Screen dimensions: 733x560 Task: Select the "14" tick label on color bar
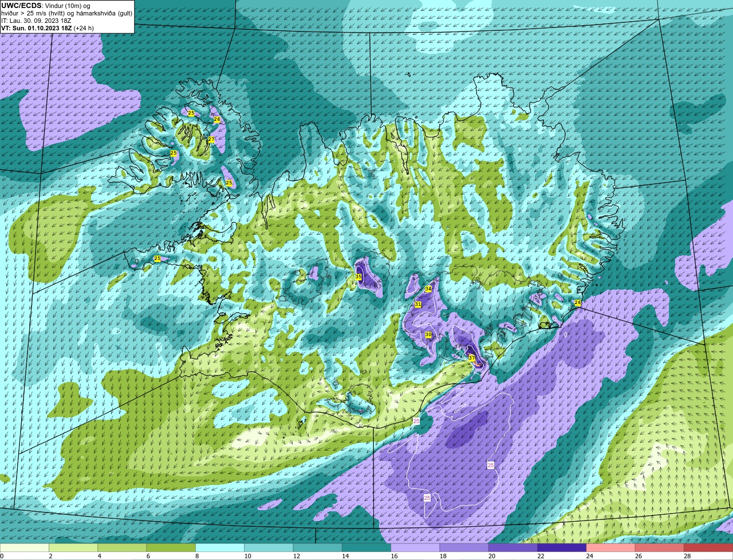[x=345, y=556]
